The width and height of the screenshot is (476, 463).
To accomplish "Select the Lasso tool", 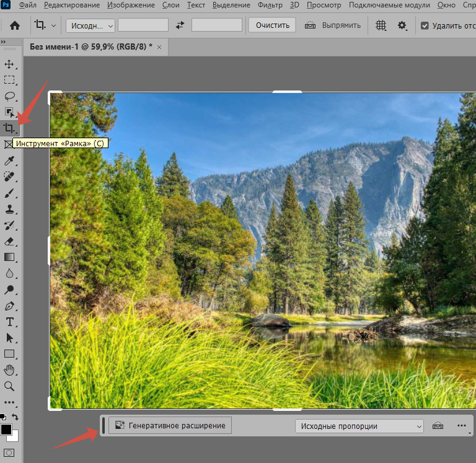I will point(9,96).
